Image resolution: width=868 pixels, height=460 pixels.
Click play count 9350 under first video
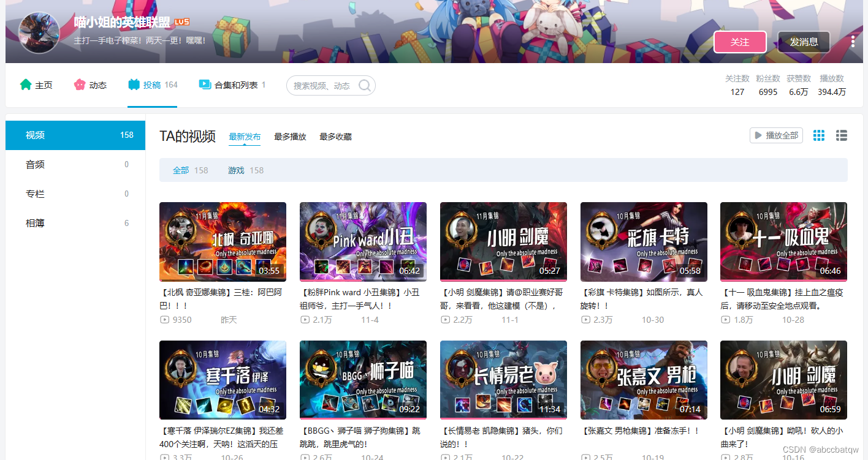click(176, 320)
